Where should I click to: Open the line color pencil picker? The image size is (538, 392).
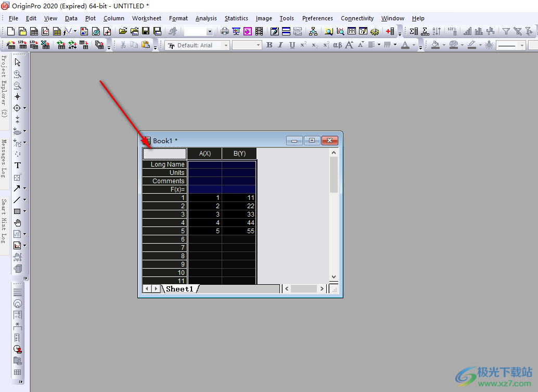coord(472,45)
